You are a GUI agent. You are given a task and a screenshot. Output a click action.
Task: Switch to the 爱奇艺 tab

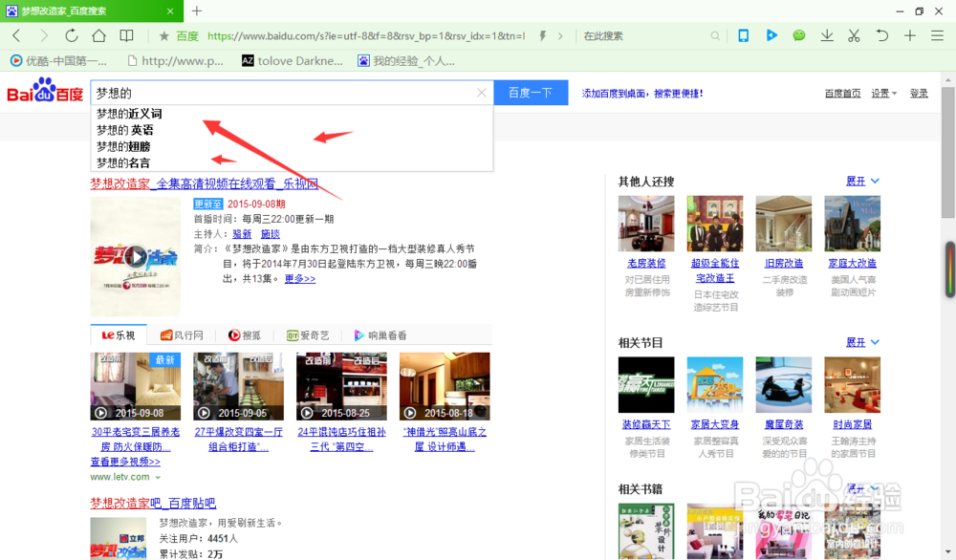point(308,335)
